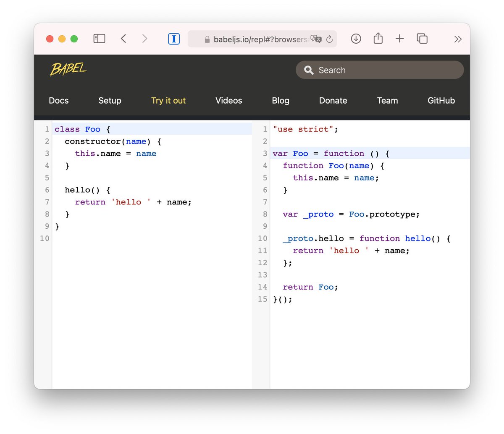Click the blue extension icon beside the address bar

click(x=174, y=38)
